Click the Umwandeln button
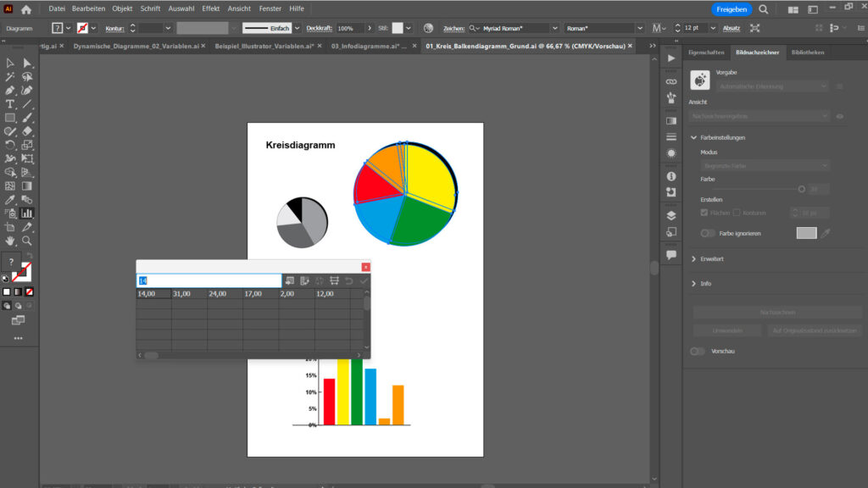 727,331
